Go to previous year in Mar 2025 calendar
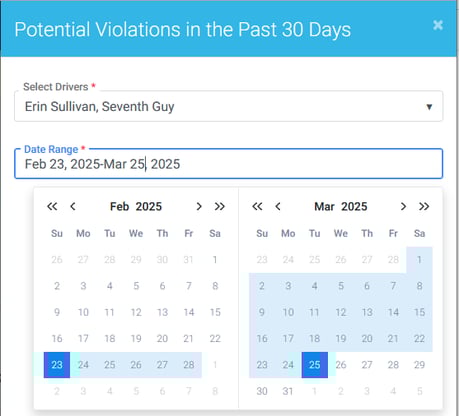Image resolution: width=459 pixels, height=416 pixels. 257,206
